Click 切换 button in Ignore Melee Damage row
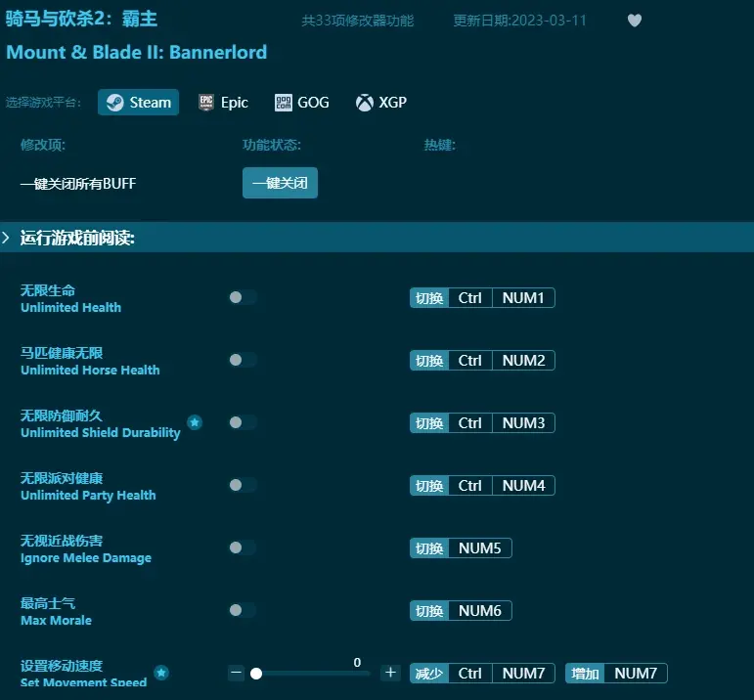Viewport: 754px width, 700px height. click(x=429, y=548)
